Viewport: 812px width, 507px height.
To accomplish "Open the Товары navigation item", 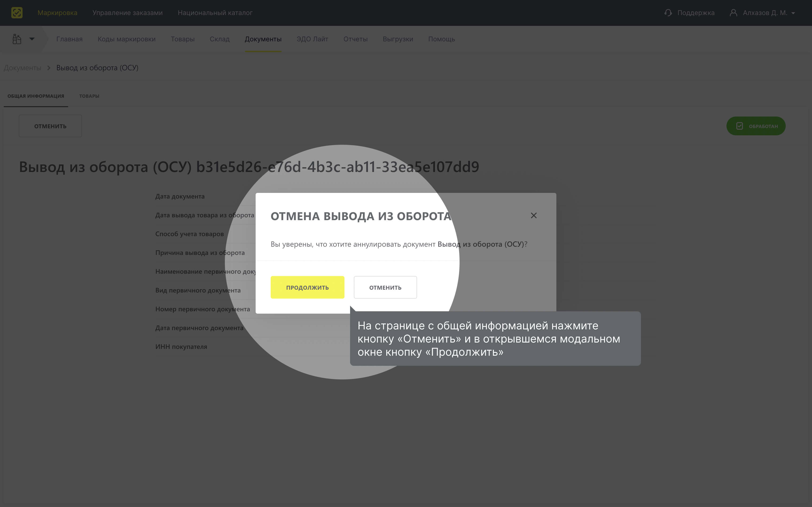I will coord(182,39).
